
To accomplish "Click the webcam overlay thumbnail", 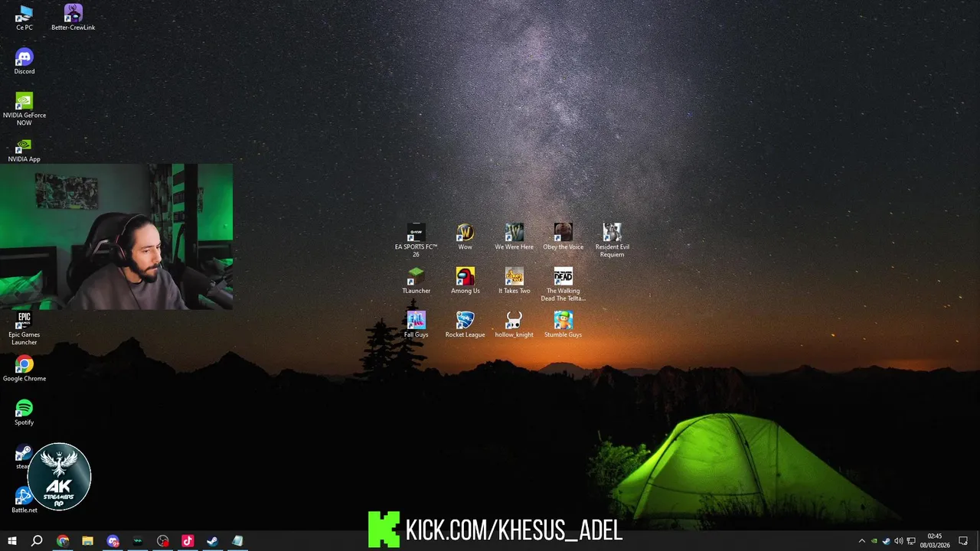I will point(116,236).
